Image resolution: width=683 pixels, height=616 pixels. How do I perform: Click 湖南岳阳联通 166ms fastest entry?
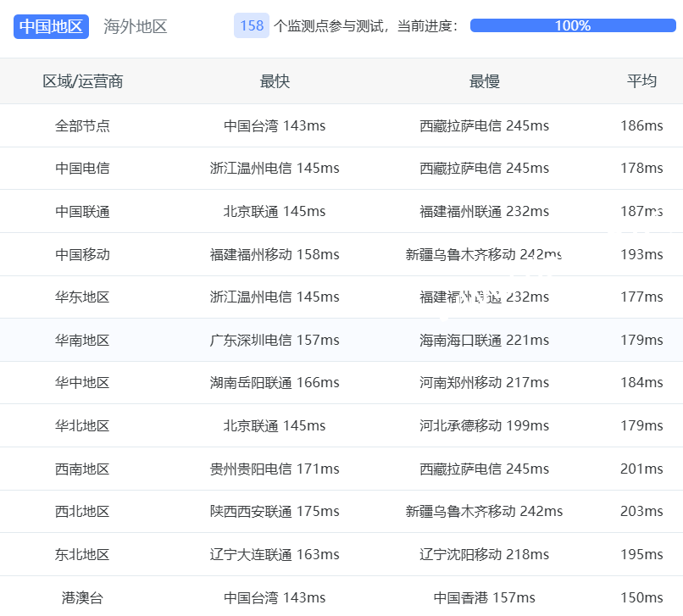coord(275,383)
